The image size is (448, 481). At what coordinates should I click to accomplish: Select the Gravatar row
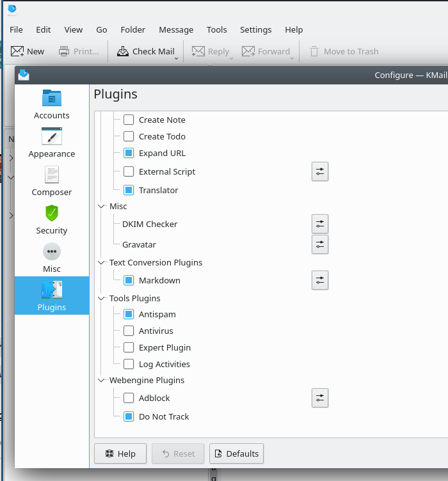click(x=139, y=245)
